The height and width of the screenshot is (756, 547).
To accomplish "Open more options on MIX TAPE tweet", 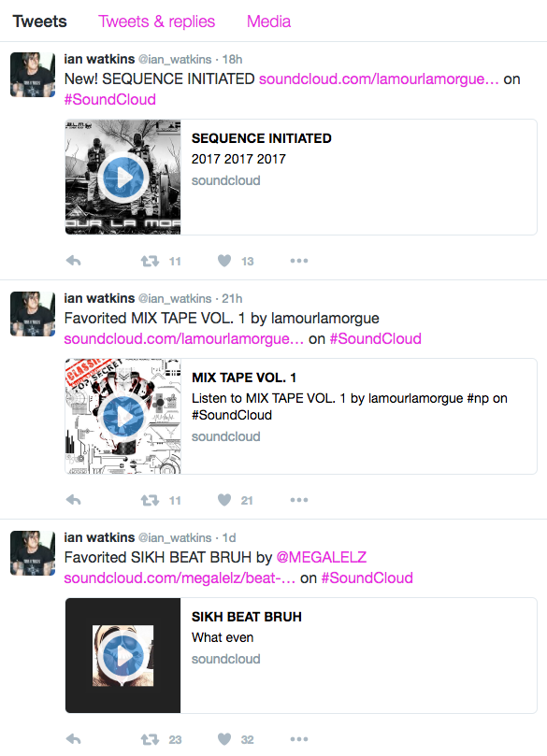I will click(299, 500).
